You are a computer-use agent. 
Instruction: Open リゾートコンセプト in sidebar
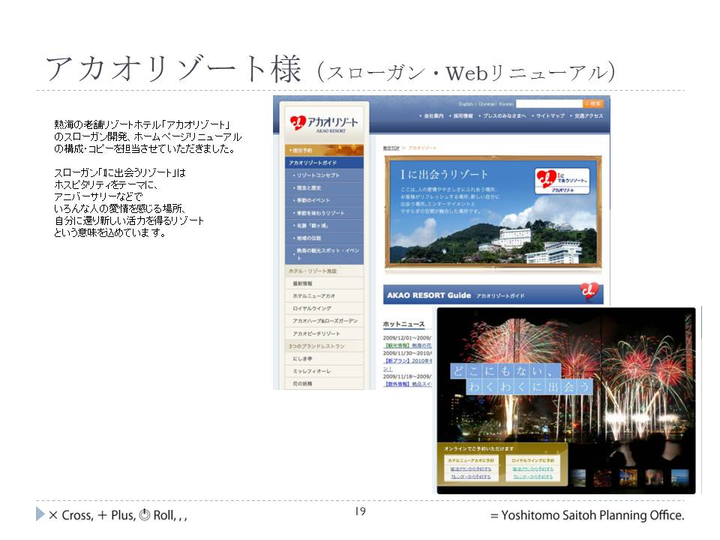pyautogui.click(x=324, y=175)
